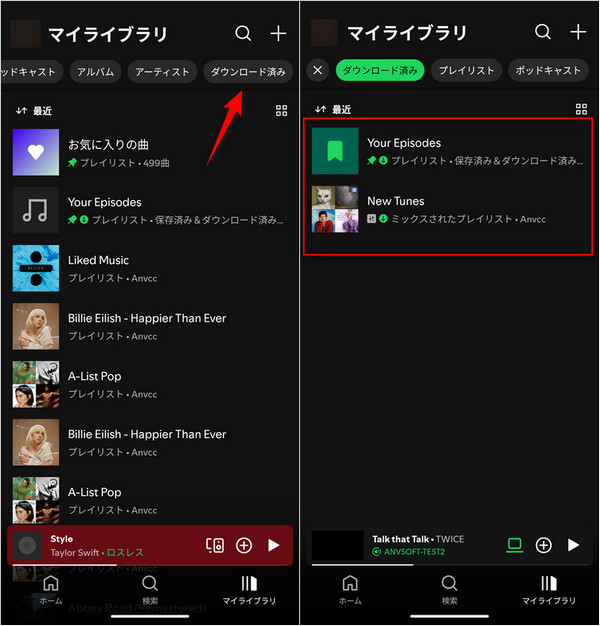Viewport: 600px width, 626px height.
Task: Open Your Episodes in left library list
Action: 150,210
